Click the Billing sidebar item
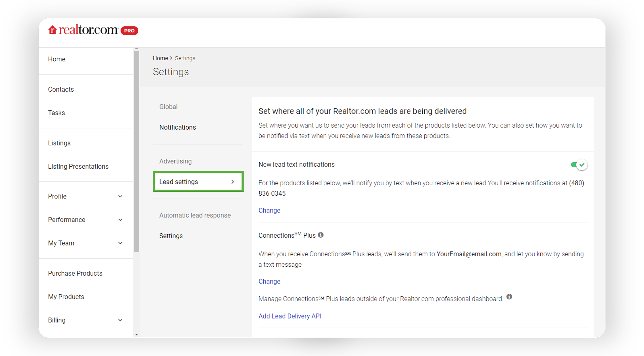This screenshot has height=356, width=644. (x=57, y=320)
